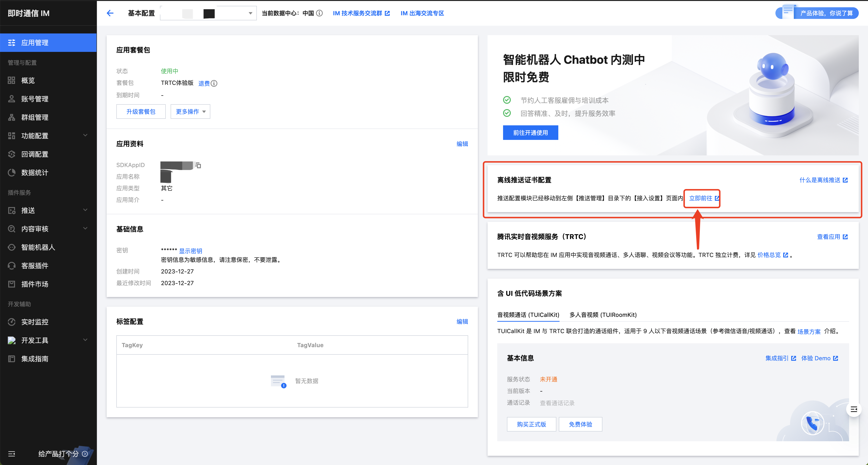Click the 群组管理 icon
The width and height of the screenshot is (868, 465).
[11, 117]
